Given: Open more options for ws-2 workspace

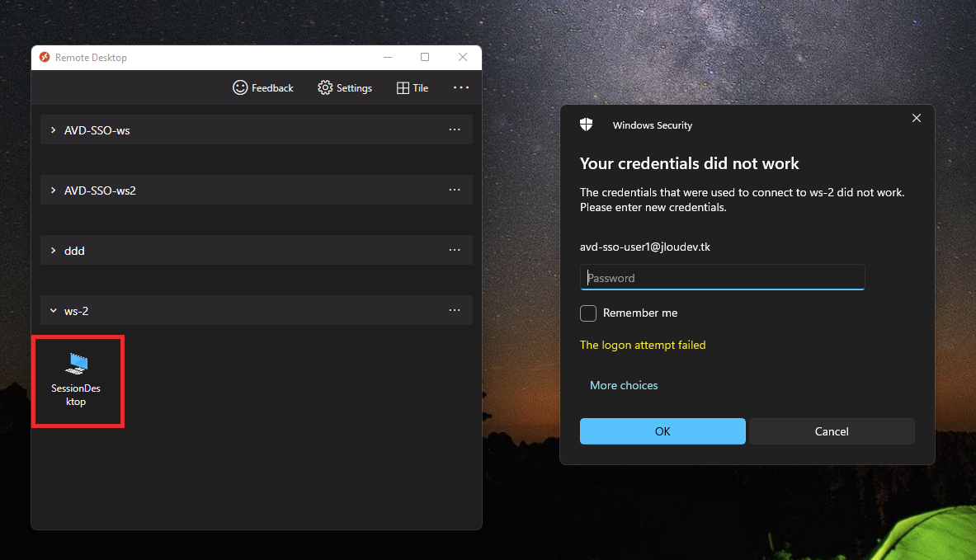Looking at the screenshot, I should 455,310.
